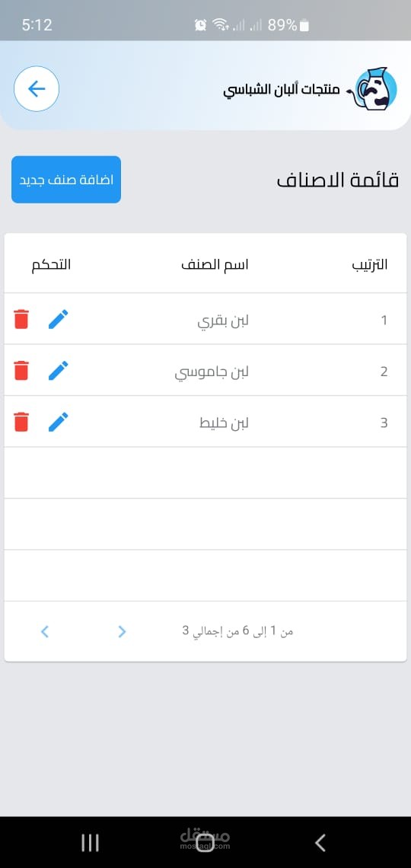The height and width of the screenshot is (868, 411).
Task: Edit the لبن خليط item
Action: tap(58, 422)
